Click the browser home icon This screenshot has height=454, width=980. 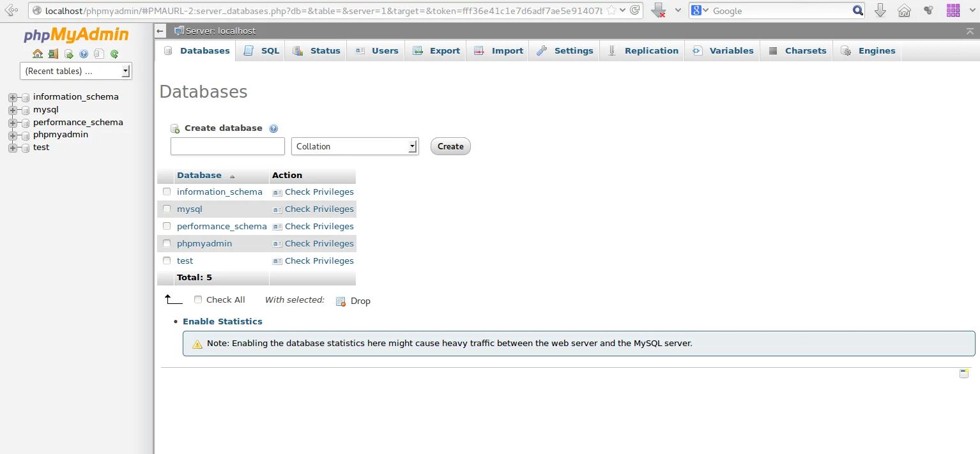point(904,10)
